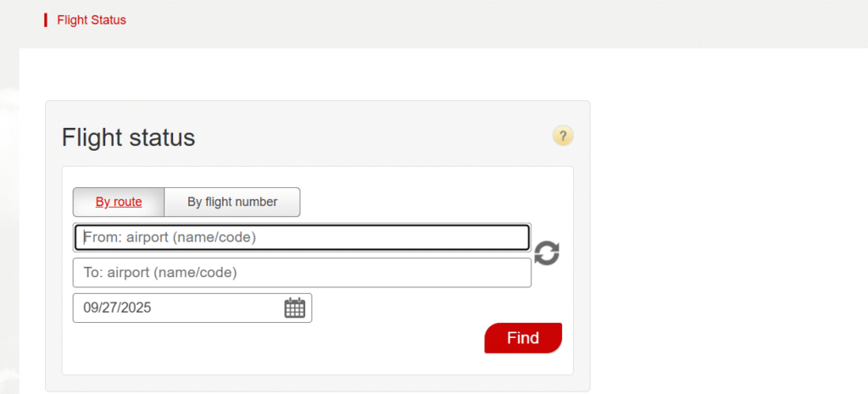The height and width of the screenshot is (394, 868).
Task: Click the red bar beside Flight Status breadcrumb
Action: coord(46,19)
